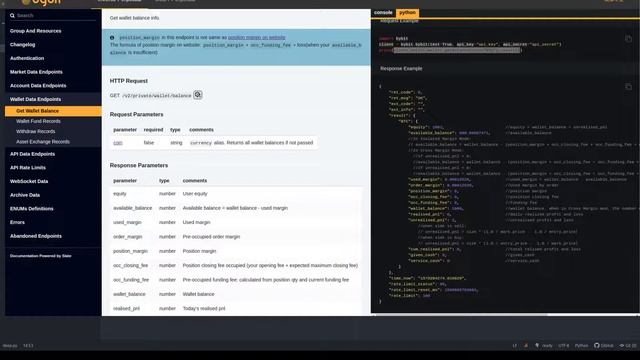Click the horizontal scrollbar under code panel

click(x=461, y=315)
